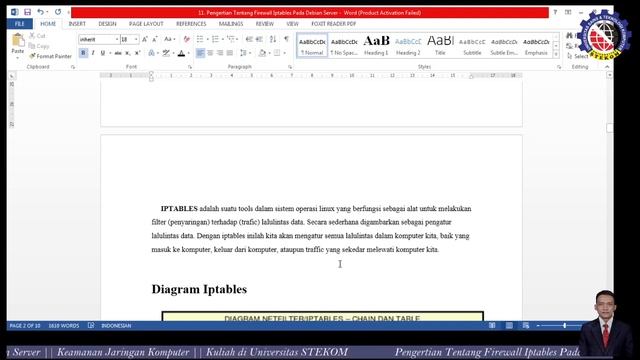The width and height of the screenshot is (640, 360).
Task: Switch to the REVIEW ribbon tab
Action: click(x=264, y=24)
